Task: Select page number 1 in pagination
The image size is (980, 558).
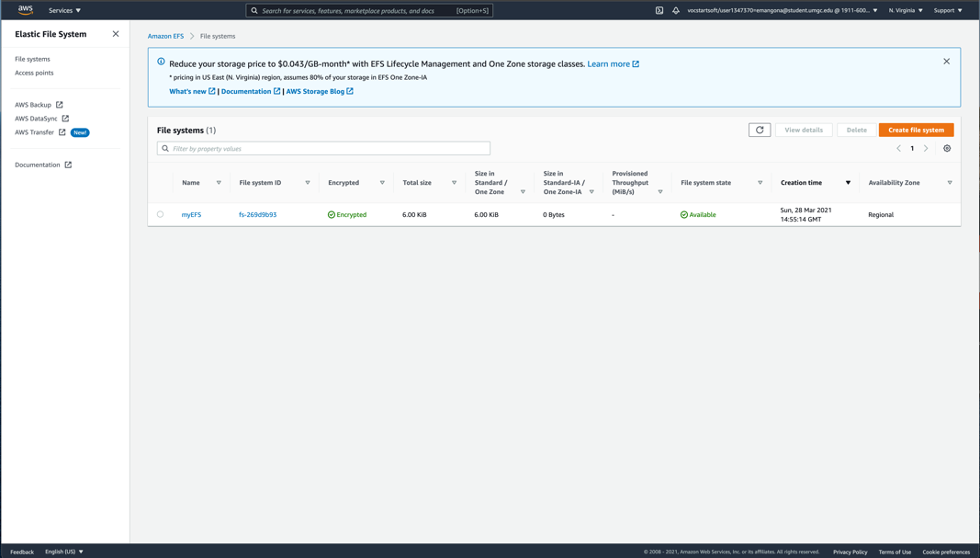Action: tap(912, 148)
